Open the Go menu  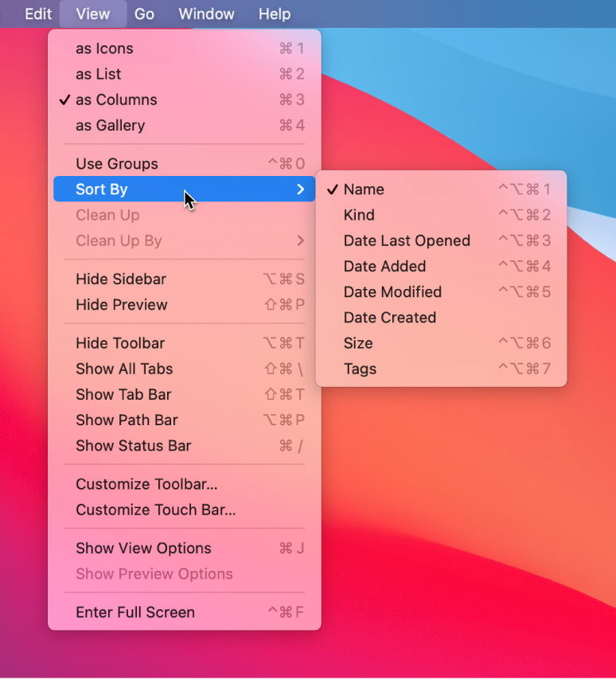pyautogui.click(x=144, y=14)
